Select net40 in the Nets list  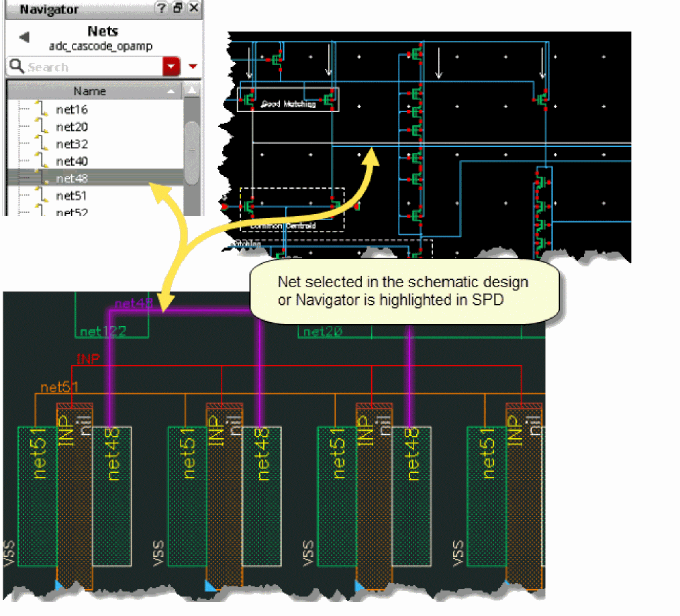coord(72,161)
